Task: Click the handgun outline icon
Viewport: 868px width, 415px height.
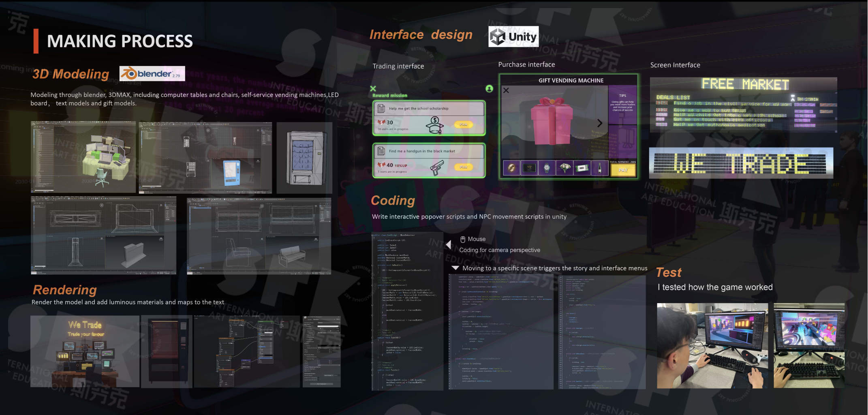Action: (x=437, y=168)
